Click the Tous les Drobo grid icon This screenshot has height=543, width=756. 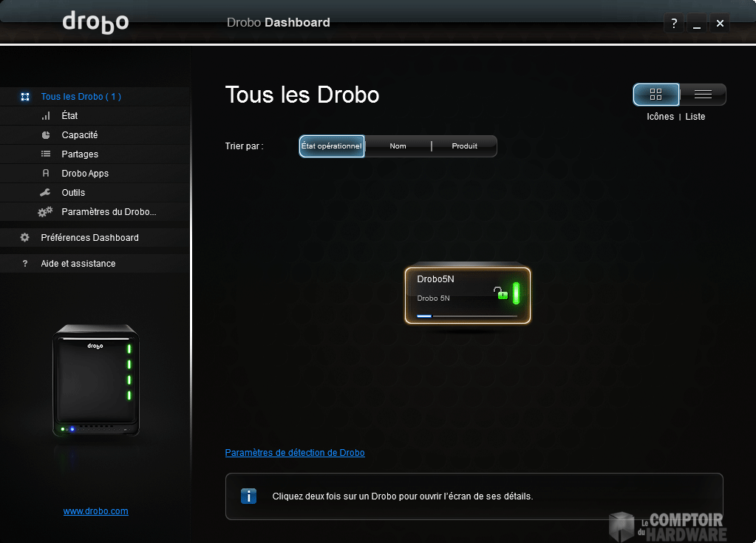(x=25, y=97)
